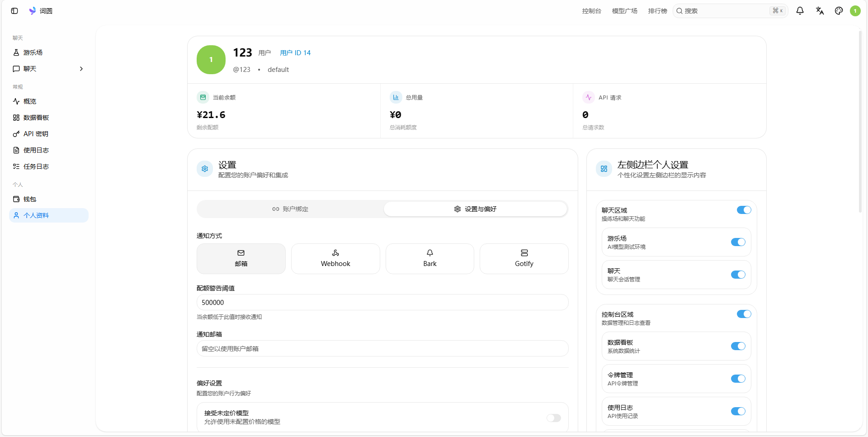Select 邮箱 notification method
This screenshot has height=437, width=868.
241,259
